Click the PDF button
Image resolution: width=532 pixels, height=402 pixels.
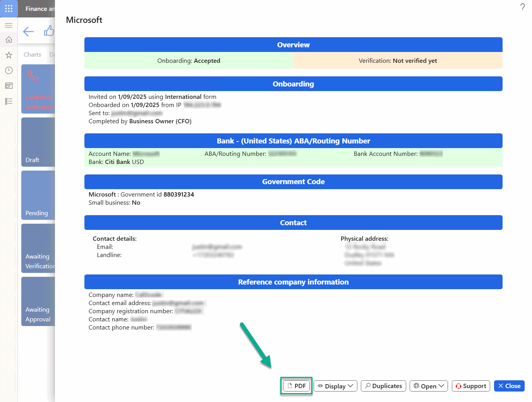point(297,386)
